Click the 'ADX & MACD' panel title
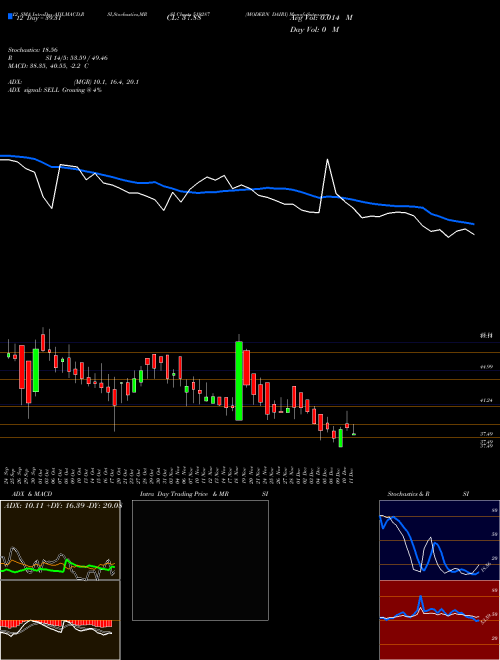The height and width of the screenshot is (660, 500). [x=32, y=494]
